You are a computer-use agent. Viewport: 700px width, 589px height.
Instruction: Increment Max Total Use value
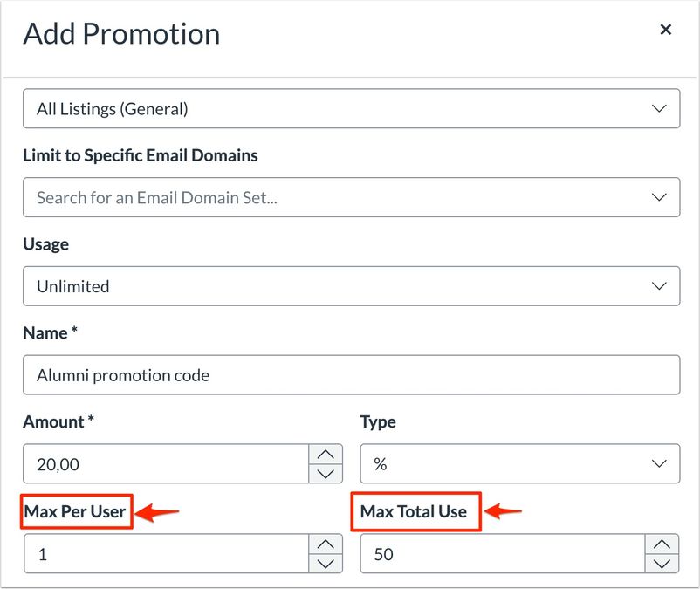(662, 544)
